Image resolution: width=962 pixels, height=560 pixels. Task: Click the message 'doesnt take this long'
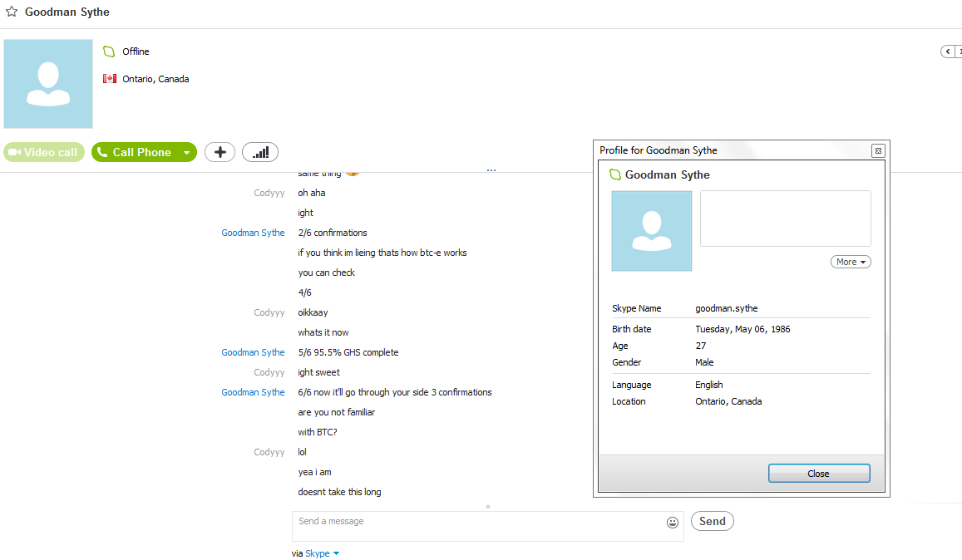pos(339,492)
